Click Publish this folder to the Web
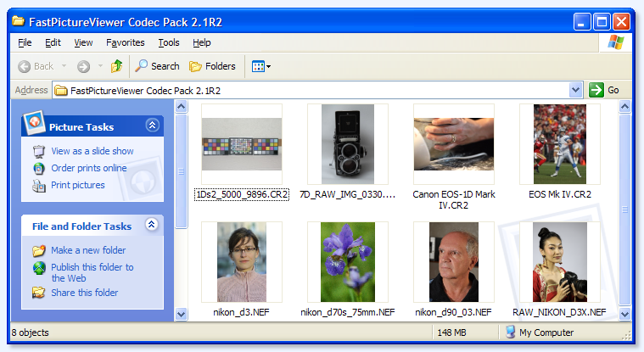 click(92, 272)
